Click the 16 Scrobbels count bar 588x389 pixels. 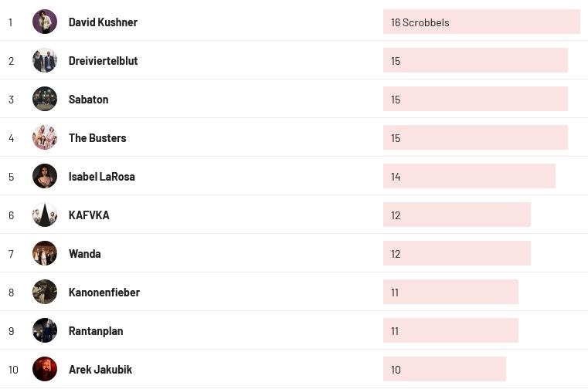481,22
